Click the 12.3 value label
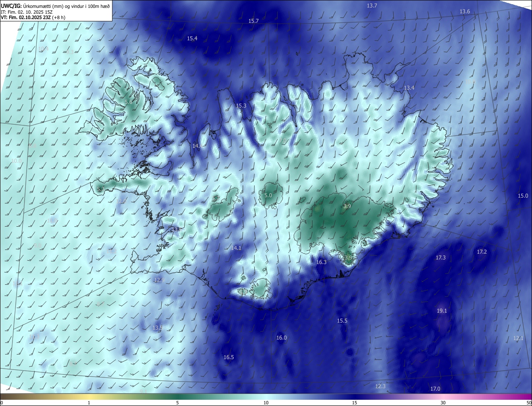 point(380,386)
